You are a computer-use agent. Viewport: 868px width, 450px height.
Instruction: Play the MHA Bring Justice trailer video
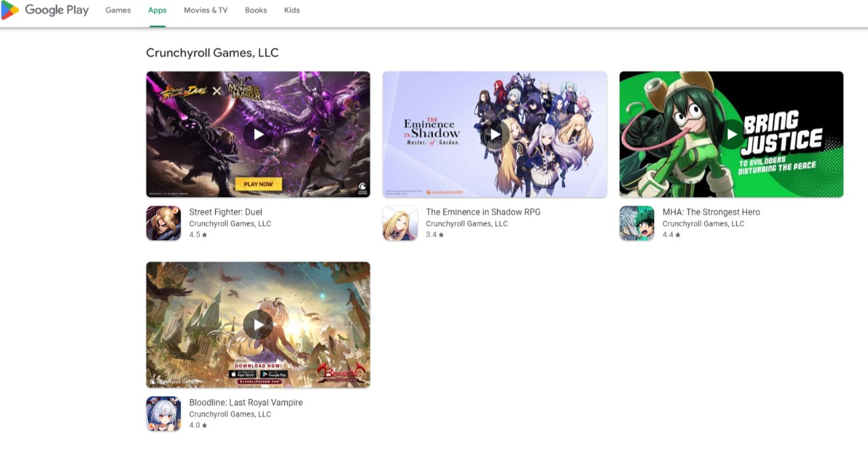click(x=732, y=135)
